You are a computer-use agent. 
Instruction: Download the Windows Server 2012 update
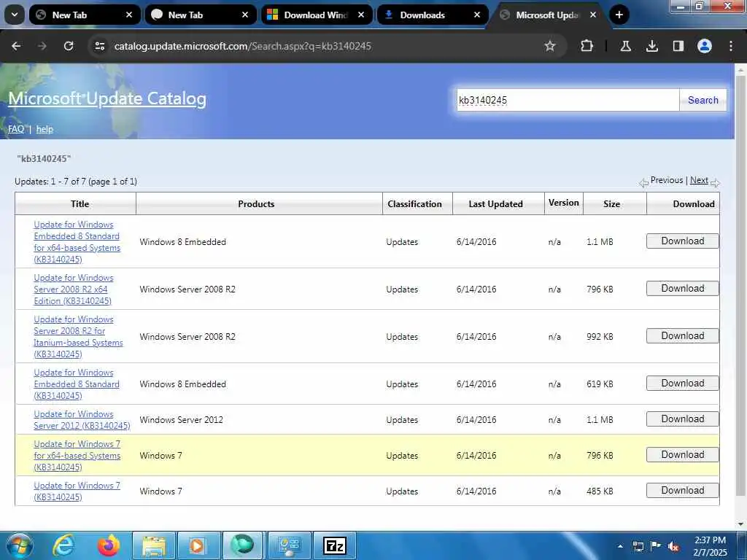point(682,419)
